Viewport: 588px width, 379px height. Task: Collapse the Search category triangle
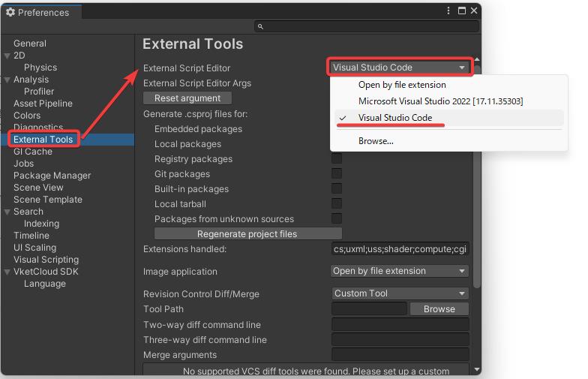7,212
